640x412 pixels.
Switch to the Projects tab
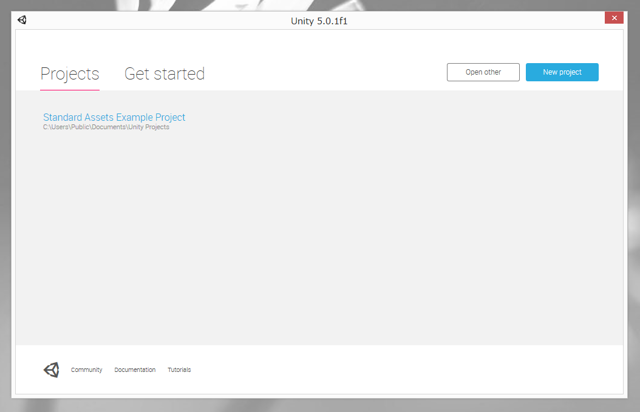(x=70, y=74)
